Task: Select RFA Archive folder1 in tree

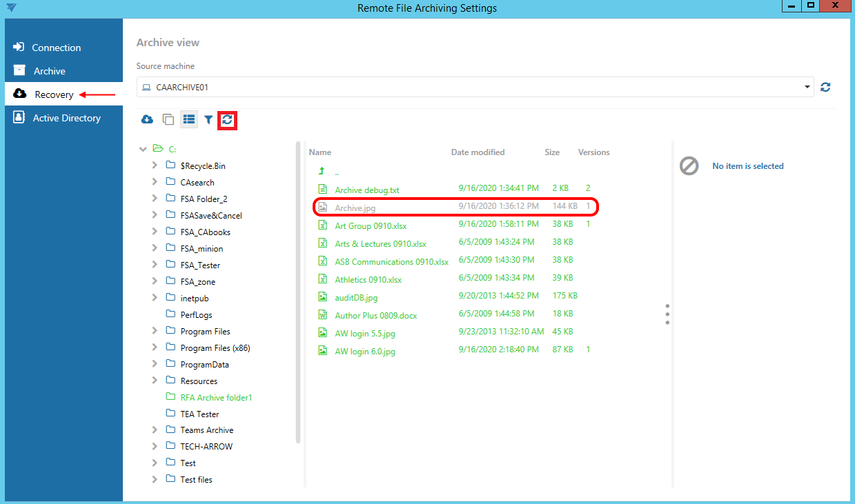Action: pyautogui.click(x=216, y=397)
